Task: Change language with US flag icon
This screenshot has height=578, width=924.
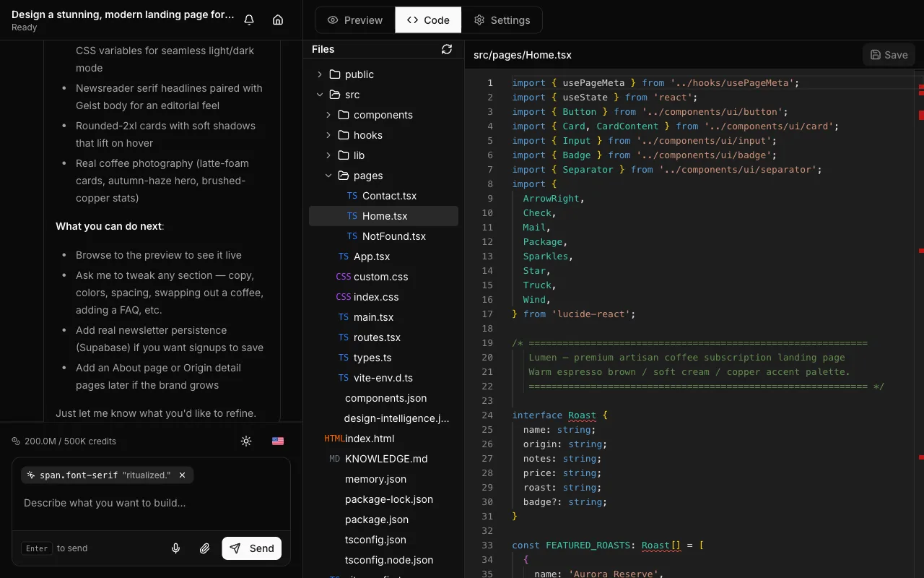Action: click(x=278, y=441)
